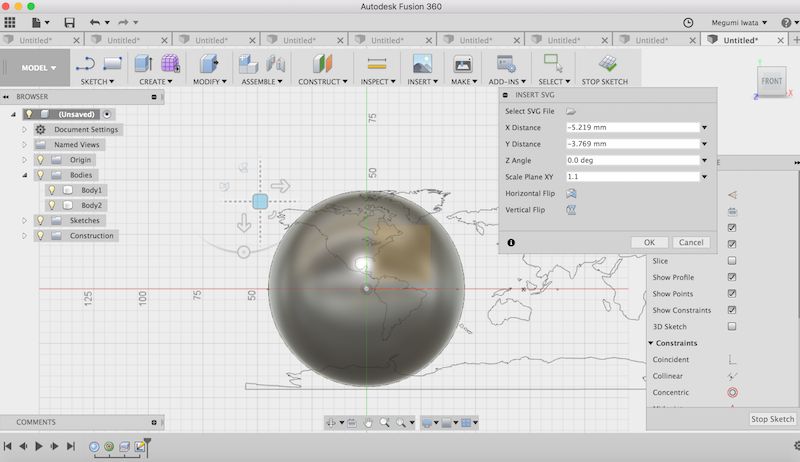
Task: Click the Scale Plane XY value field
Action: click(633, 176)
